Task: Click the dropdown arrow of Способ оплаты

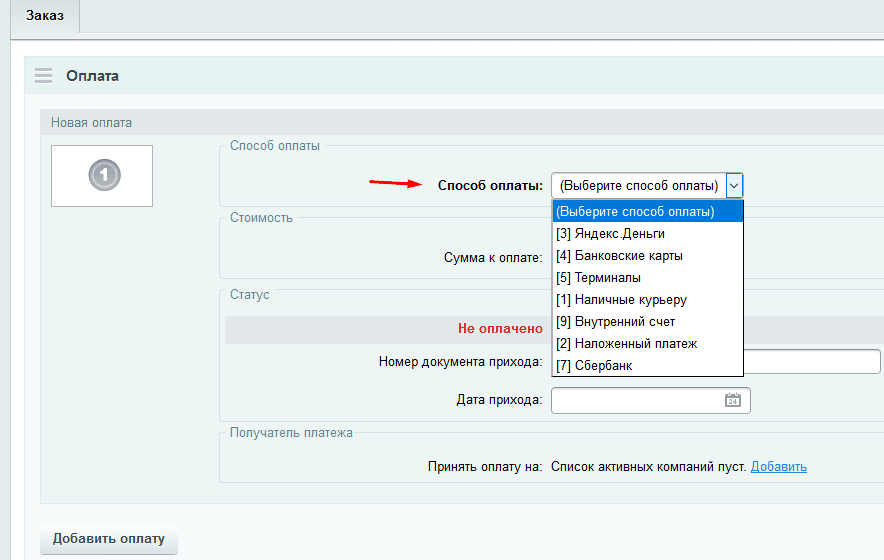Action: pyautogui.click(x=734, y=185)
